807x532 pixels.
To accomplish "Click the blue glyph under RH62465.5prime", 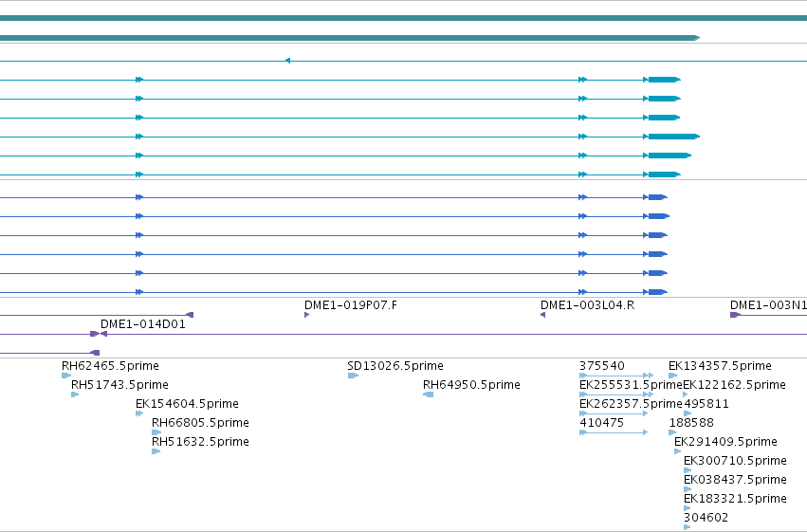I will pos(66,376).
